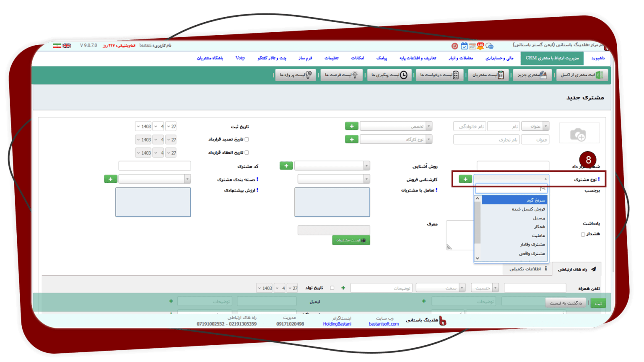644x362 pixels.
Task: Toggle the تاریخ تولد checkbox
Action: click(332, 288)
